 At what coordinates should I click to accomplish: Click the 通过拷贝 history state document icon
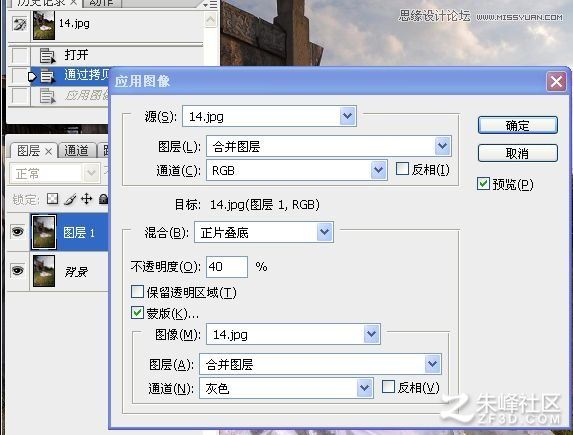pos(47,76)
